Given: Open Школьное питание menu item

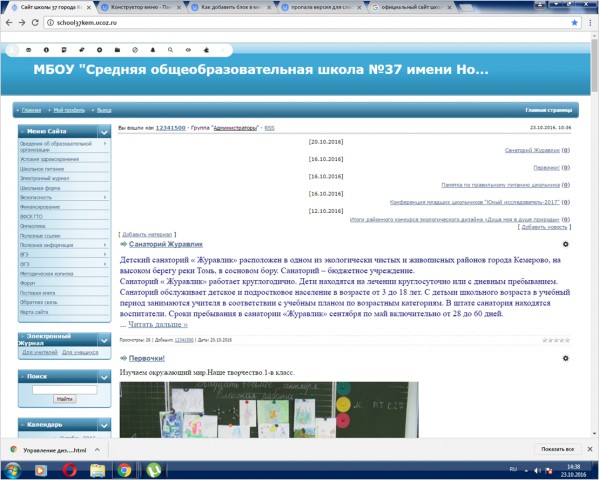Looking at the screenshot, I should click(x=42, y=169).
